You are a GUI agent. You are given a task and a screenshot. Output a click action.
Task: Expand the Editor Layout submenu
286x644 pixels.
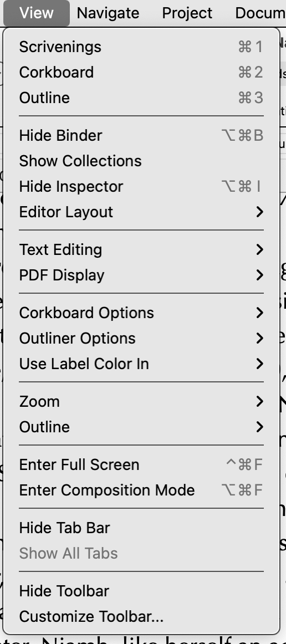tap(141, 212)
